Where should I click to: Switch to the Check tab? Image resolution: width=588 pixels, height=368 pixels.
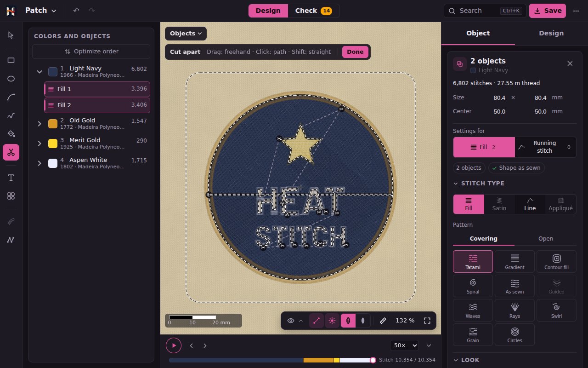point(314,11)
